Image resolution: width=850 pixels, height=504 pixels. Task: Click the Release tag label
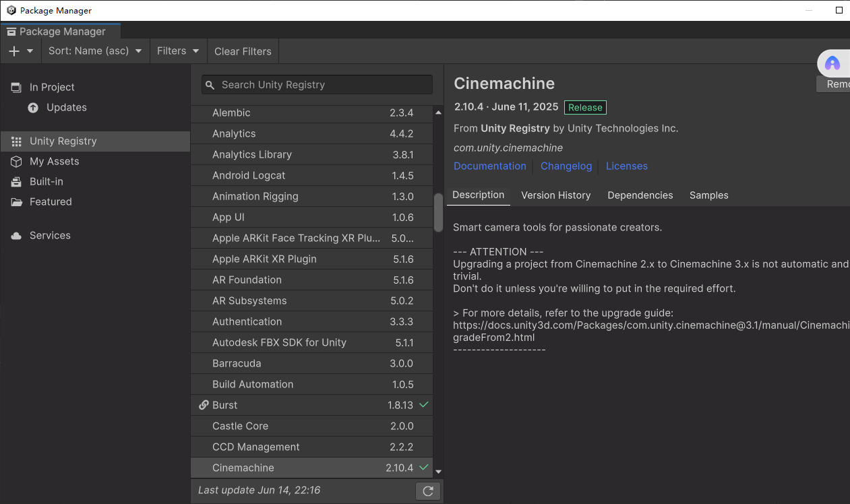[x=585, y=107]
